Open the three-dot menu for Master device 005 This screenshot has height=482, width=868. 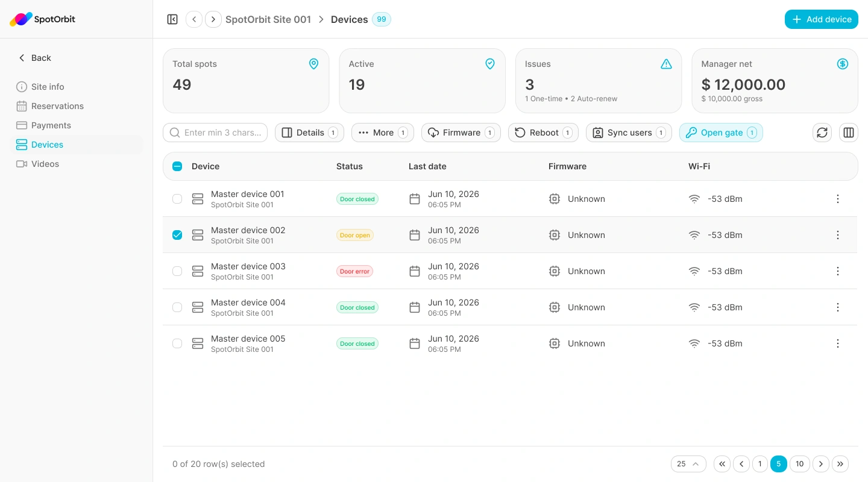[x=838, y=343]
